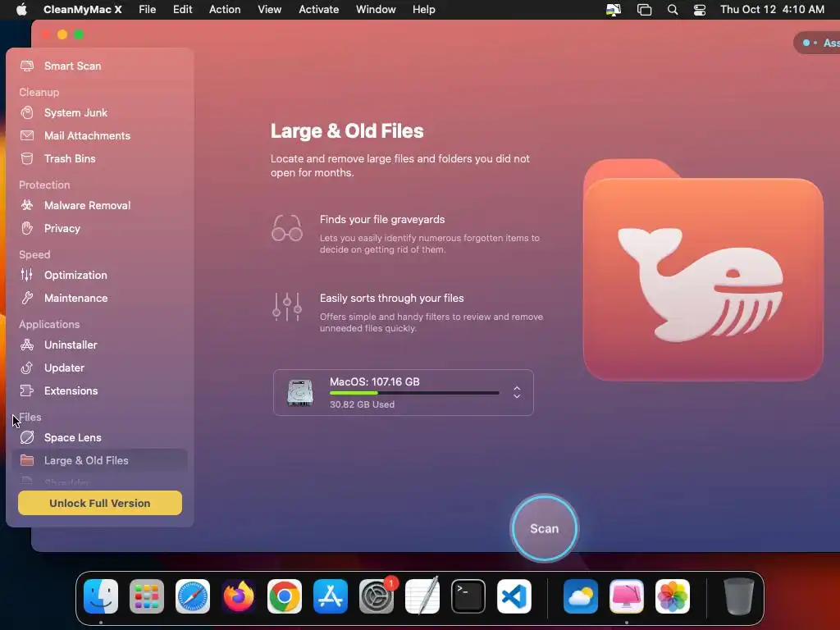Go to Trash Bins module

coord(99,158)
